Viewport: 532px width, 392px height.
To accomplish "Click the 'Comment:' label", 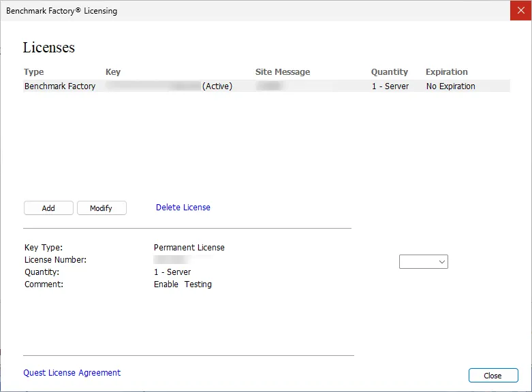I will pos(44,284).
